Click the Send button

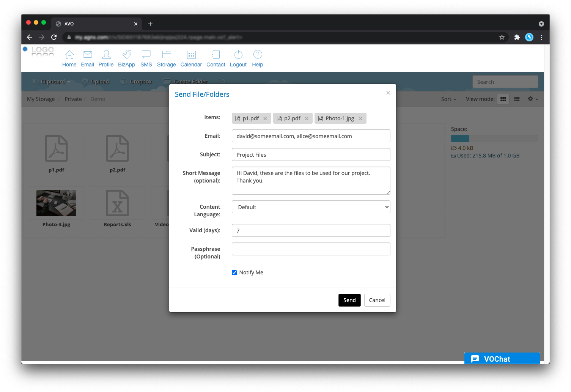tap(349, 300)
